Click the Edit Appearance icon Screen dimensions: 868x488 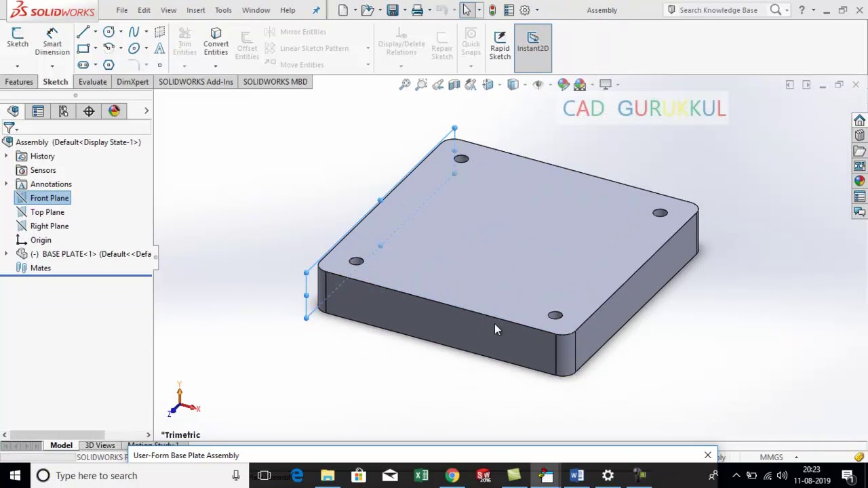click(x=564, y=85)
